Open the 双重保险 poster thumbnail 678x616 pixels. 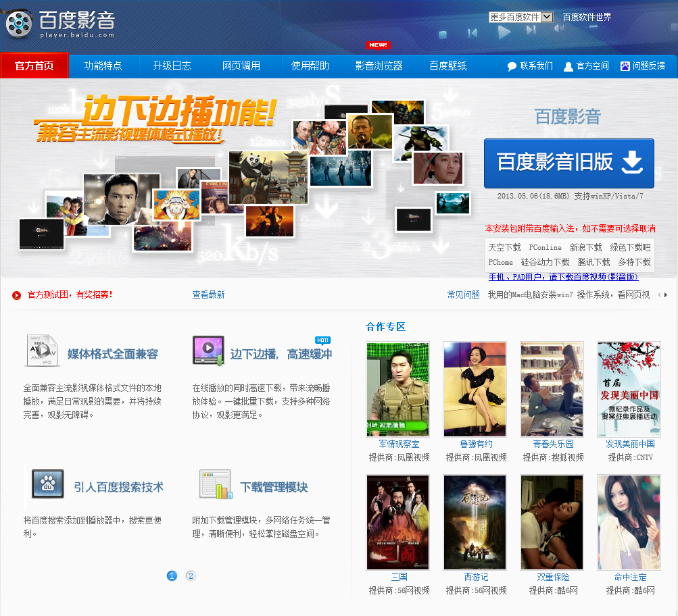[552, 522]
